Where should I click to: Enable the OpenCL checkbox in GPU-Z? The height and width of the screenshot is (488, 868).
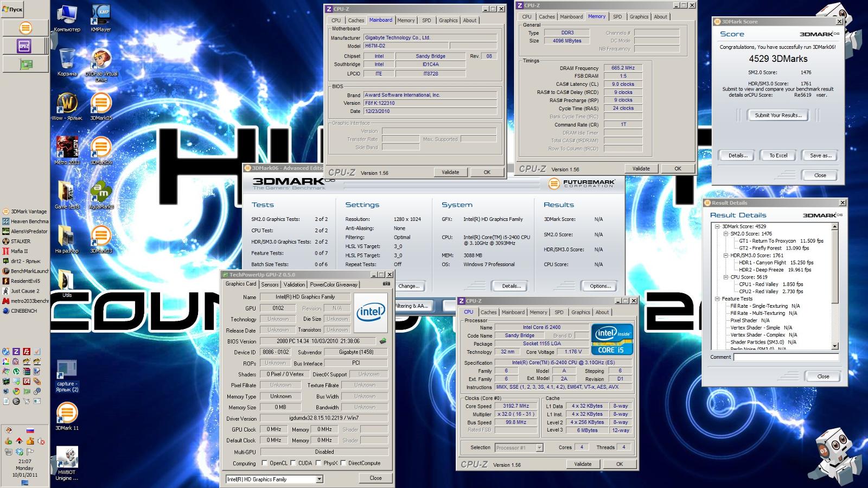(x=264, y=463)
